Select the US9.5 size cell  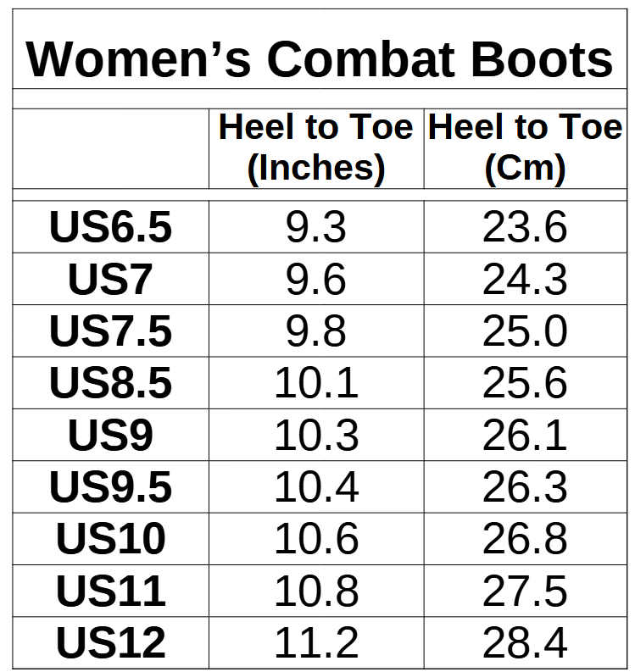coord(110,487)
